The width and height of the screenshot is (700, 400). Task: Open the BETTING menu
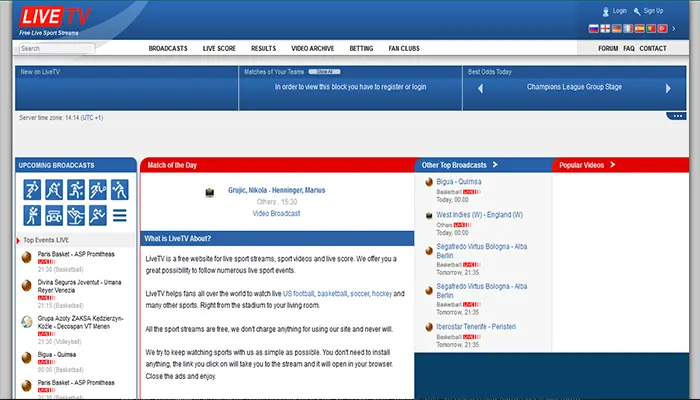coord(361,48)
